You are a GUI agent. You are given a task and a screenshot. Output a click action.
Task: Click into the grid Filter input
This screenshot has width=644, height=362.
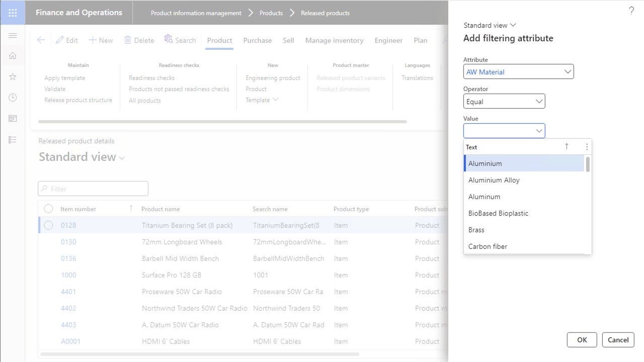[x=93, y=189]
